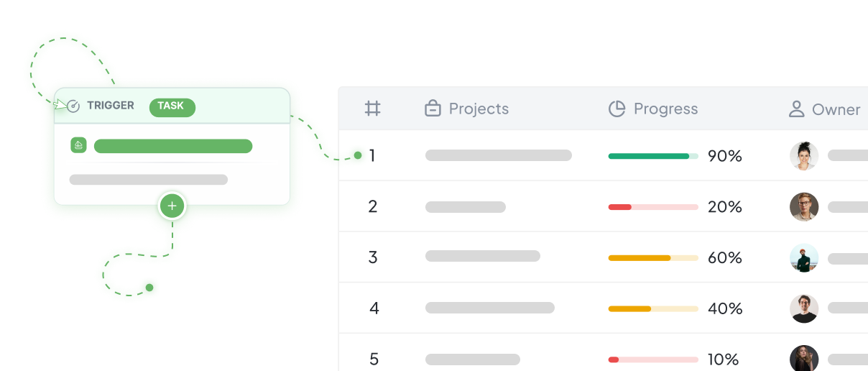Click the Projects column header text
The image size is (868, 371).
pos(479,109)
